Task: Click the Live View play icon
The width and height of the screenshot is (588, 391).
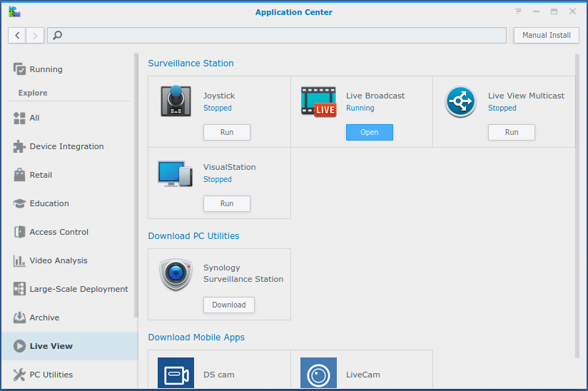Action: [19, 345]
